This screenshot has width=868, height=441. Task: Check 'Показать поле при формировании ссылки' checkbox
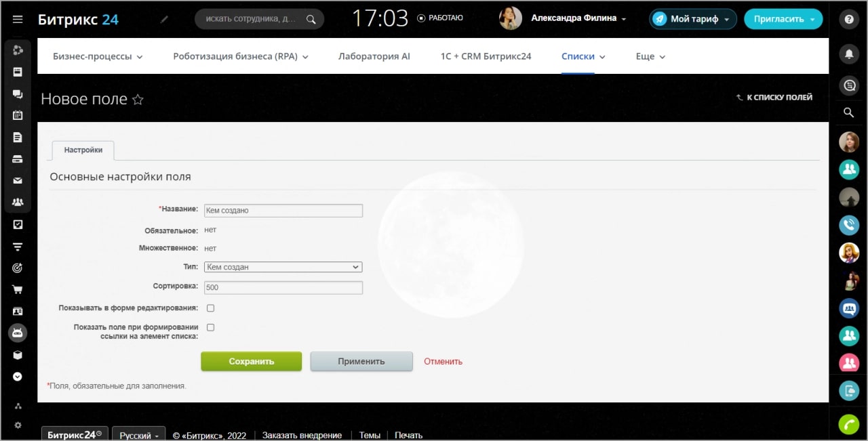(x=210, y=327)
